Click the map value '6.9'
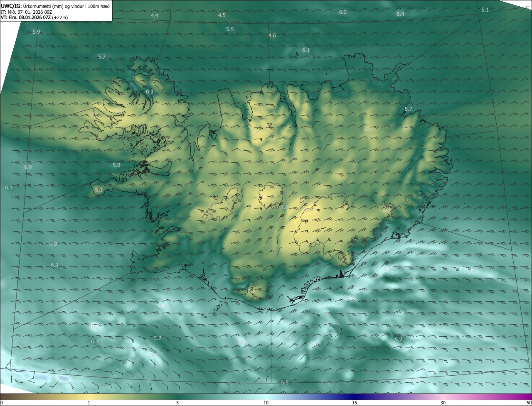 point(28,167)
